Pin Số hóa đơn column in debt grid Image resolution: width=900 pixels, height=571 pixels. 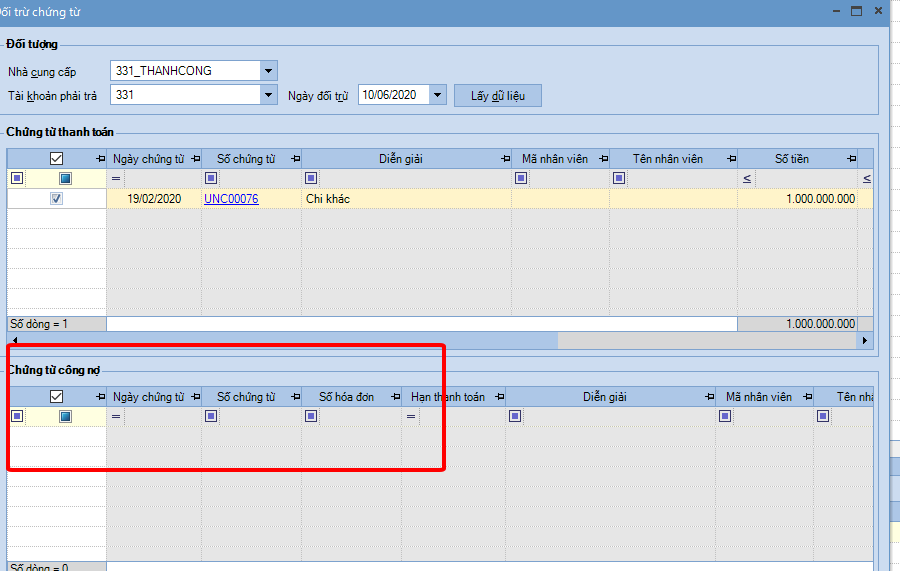pyautogui.click(x=395, y=397)
